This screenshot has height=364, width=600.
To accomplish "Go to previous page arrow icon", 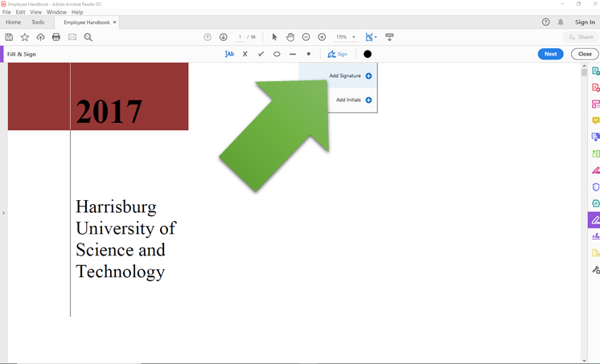I will pos(208,37).
